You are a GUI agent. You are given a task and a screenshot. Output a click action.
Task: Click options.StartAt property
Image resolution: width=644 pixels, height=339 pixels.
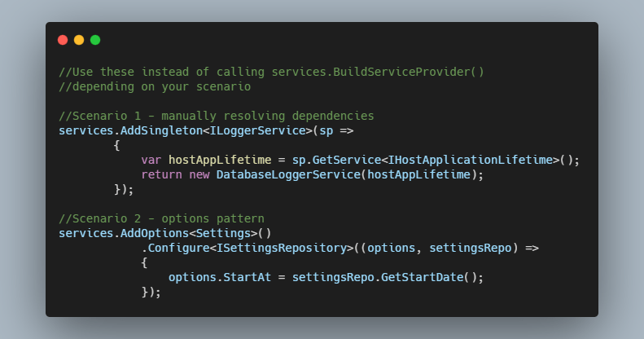pyautogui.click(x=220, y=277)
